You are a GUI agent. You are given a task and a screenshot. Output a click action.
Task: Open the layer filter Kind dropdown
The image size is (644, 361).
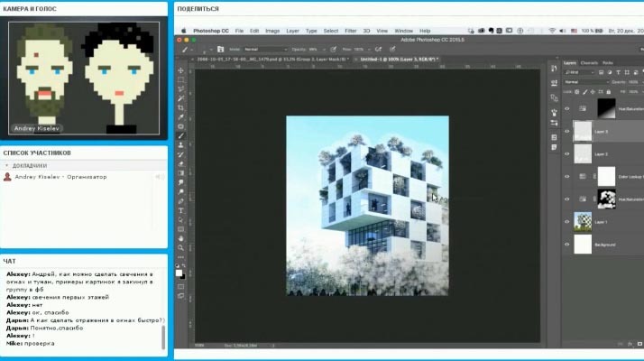click(580, 72)
